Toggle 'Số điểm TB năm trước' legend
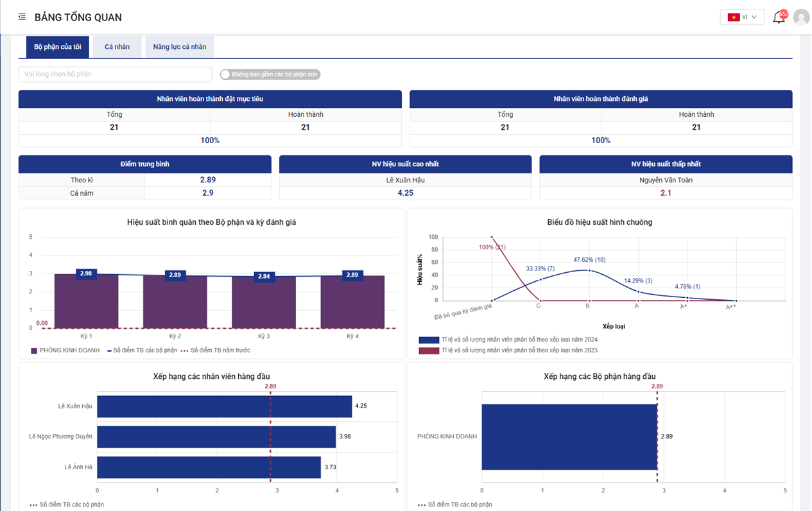Viewport: 812px width, 511px height. point(216,351)
